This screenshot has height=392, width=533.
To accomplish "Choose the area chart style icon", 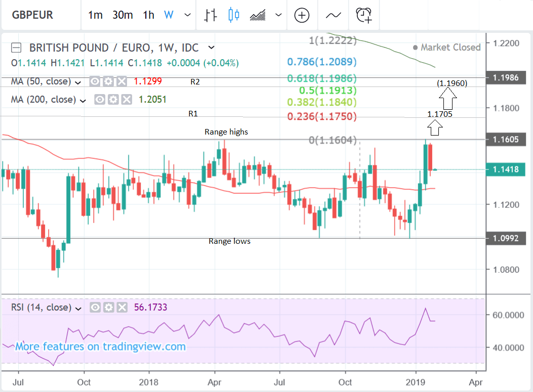I will [258, 15].
